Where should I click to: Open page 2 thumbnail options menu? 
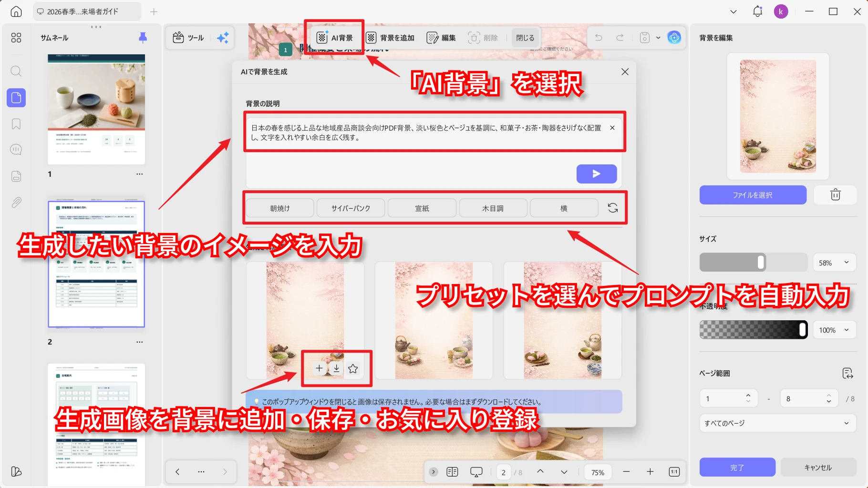pos(139,342)
